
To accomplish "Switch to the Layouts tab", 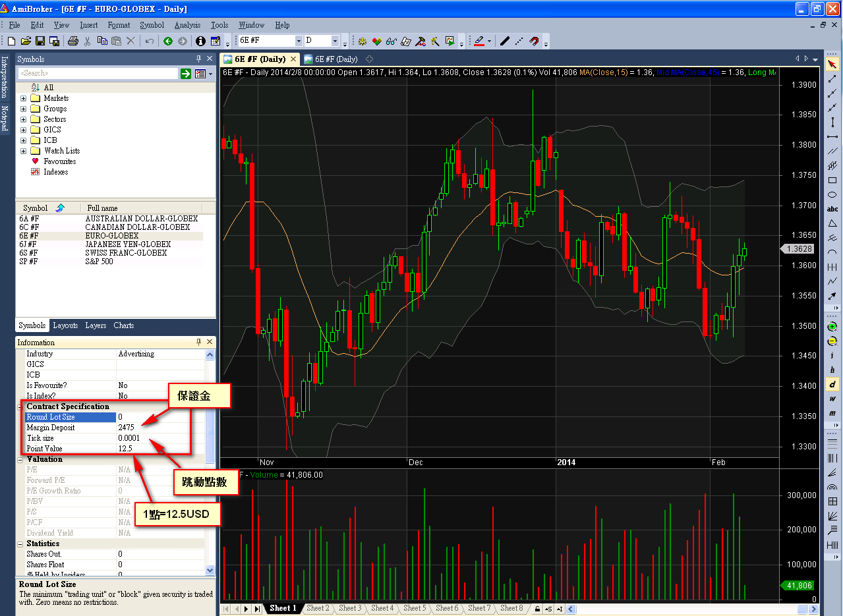I will point(65,325).
